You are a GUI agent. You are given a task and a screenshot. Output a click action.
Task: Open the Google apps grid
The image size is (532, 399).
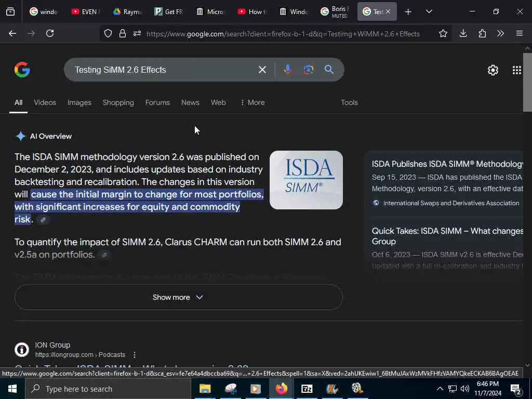coord(517,70)
